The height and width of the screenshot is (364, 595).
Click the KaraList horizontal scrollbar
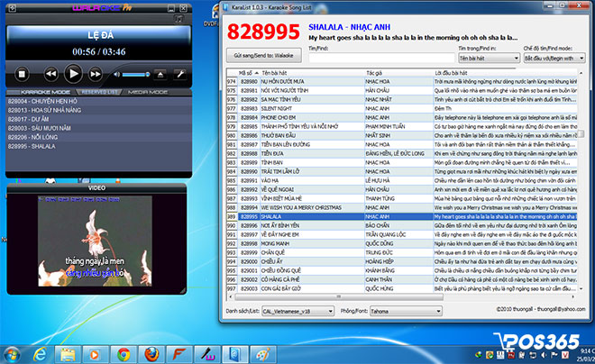[x=339, y=297]
